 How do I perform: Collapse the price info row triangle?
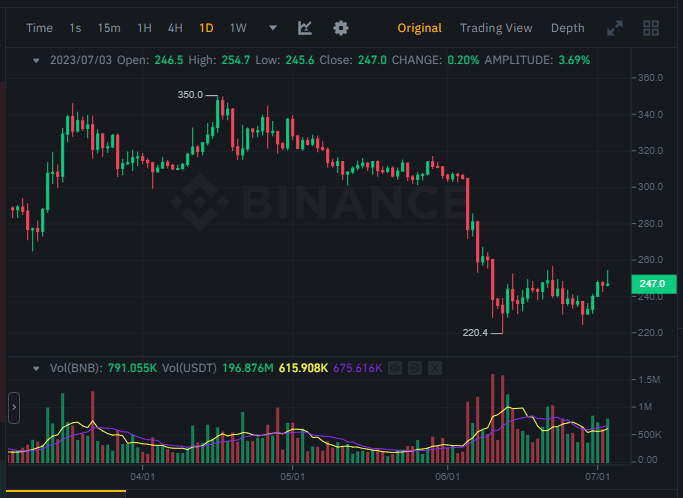[x=36, y=61]
